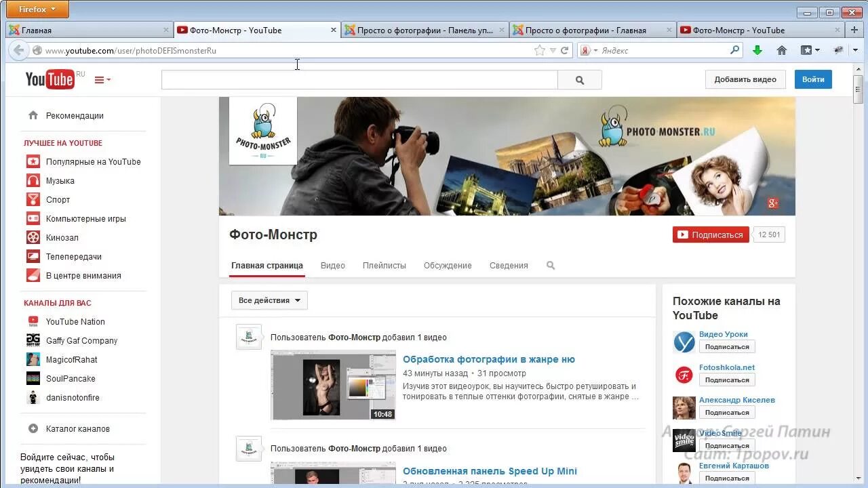Image resolution: width=868 pixels, height=488 pixels.
Task: Open Gaffy Gaf Company channel icon
Action: click(x=33, y=340)
